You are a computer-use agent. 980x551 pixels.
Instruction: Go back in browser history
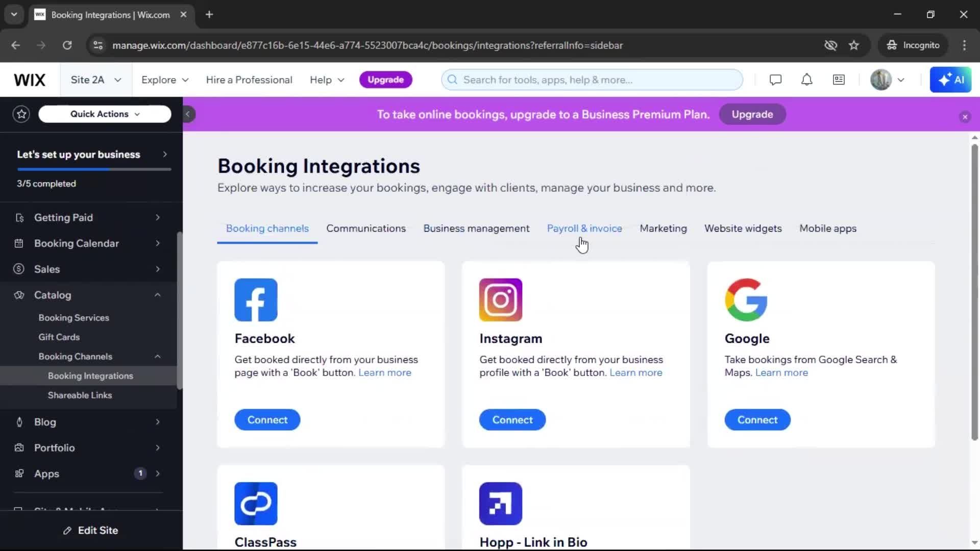[15, 45]
